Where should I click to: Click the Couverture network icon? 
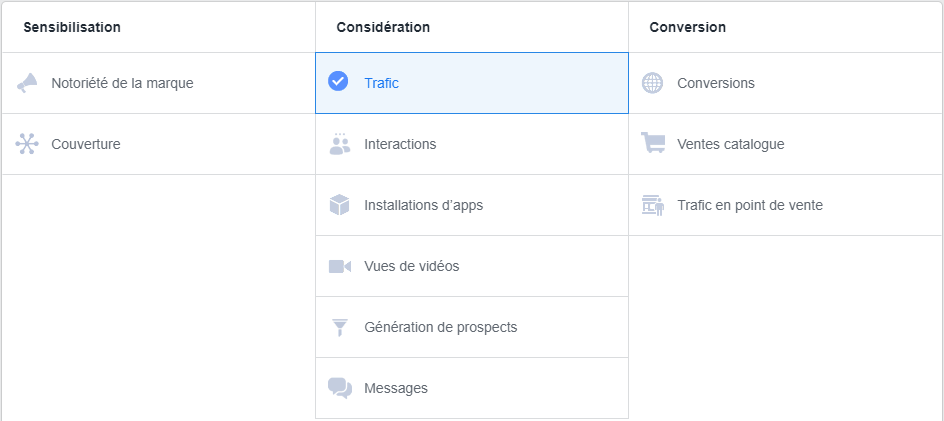[x=27, y=144]
